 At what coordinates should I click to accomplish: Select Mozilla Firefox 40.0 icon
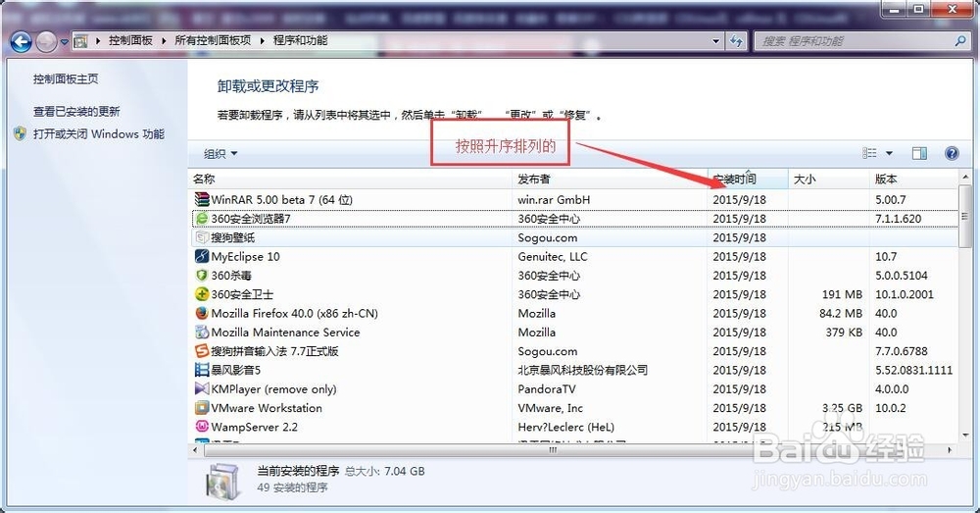tap(201, 313)
